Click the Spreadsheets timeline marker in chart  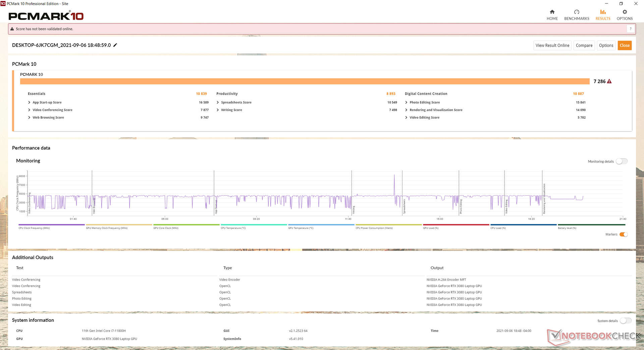click(x=404, y=206)
